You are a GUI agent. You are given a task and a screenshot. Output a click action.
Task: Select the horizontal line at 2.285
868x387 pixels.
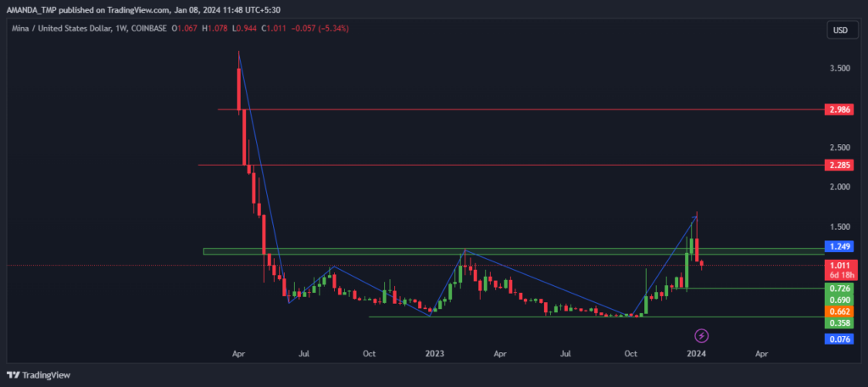[x=510, y=165]
